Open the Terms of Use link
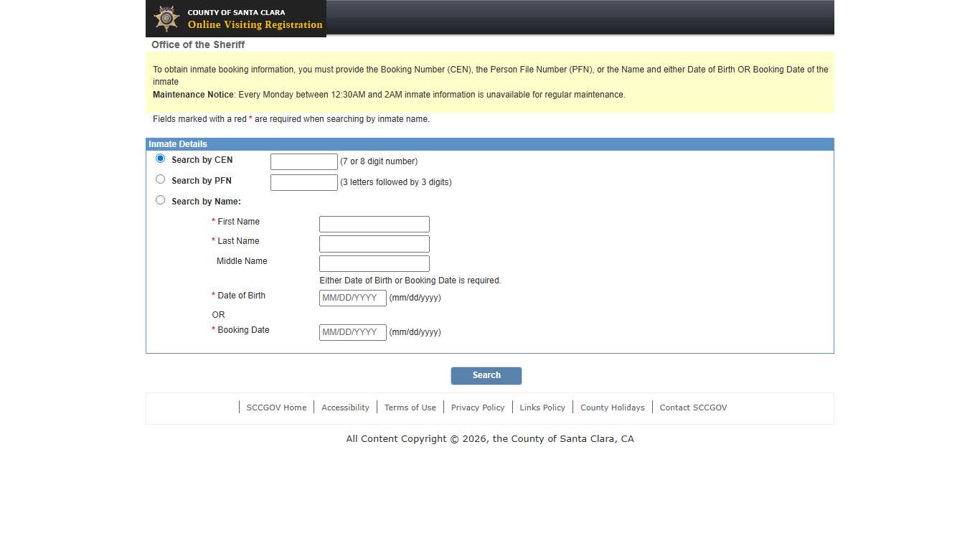The image size is (980, 551). tap(410, 408)
